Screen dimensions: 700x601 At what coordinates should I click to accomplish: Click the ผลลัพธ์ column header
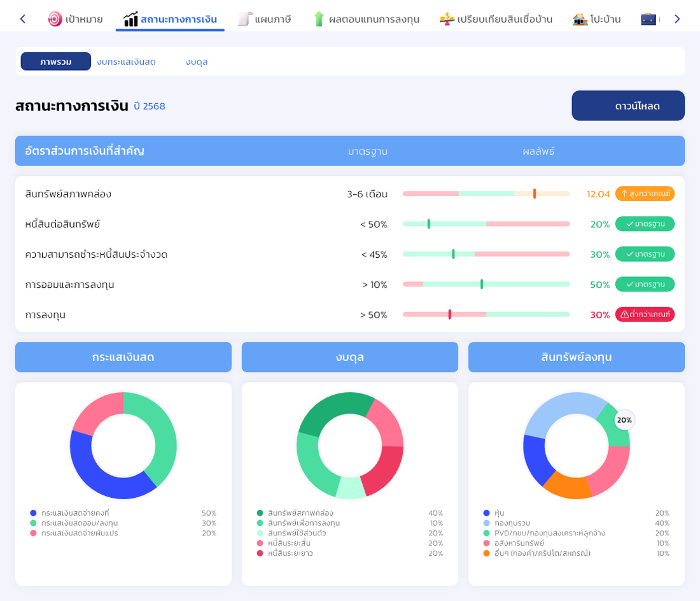(538, 152)
